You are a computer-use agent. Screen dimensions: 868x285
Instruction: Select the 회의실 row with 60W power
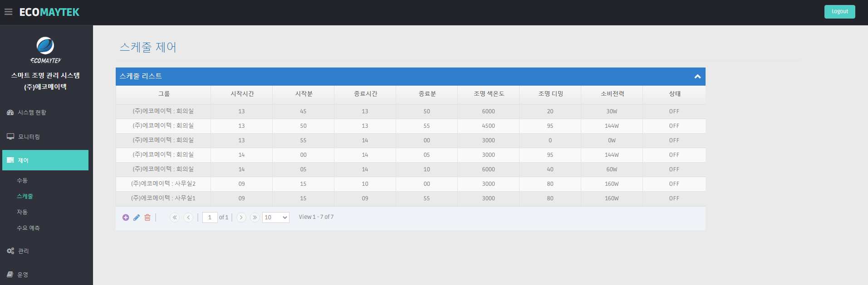(411, 169)
